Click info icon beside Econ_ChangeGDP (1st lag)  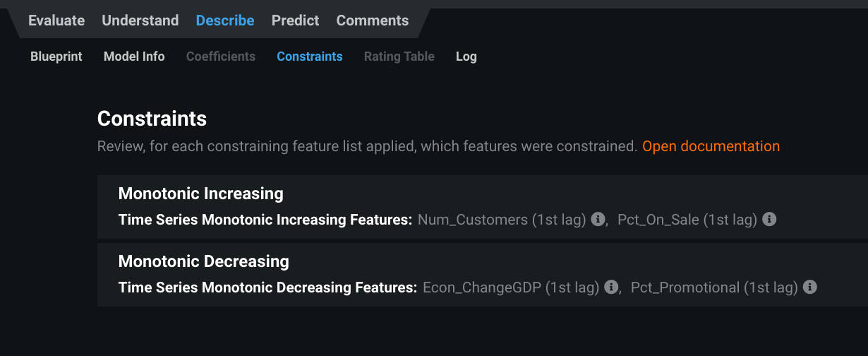click(611, 287)
